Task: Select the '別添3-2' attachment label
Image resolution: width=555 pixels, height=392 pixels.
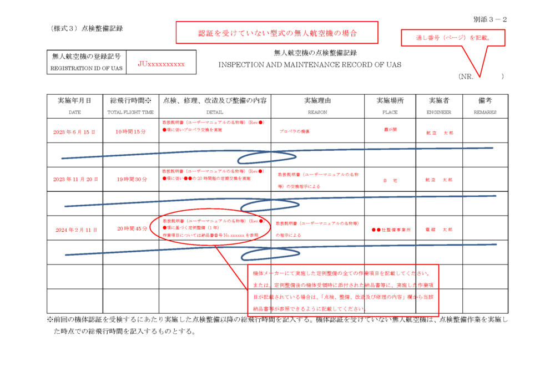Action: coord(490,19)
